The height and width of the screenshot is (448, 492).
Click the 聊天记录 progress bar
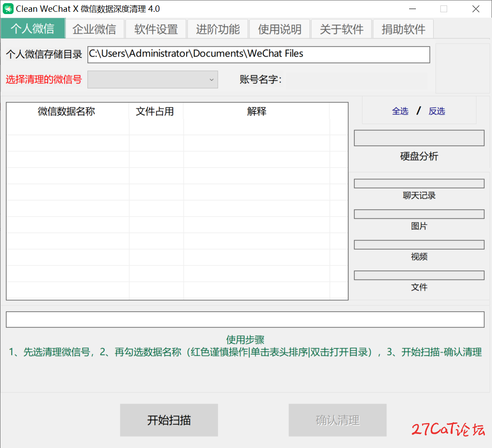coord(419,183)
